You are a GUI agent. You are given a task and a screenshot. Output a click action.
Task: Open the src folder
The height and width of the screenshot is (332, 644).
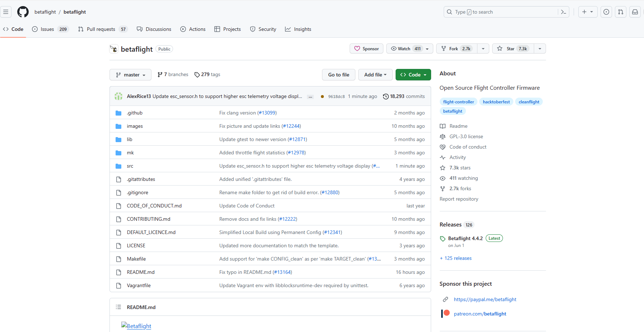pos(130,166)
